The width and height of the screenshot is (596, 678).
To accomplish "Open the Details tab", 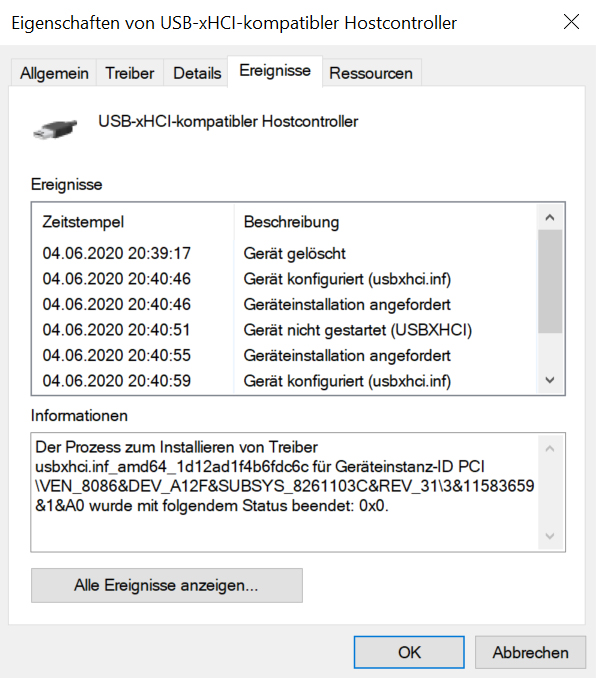I will click(197, 73).
